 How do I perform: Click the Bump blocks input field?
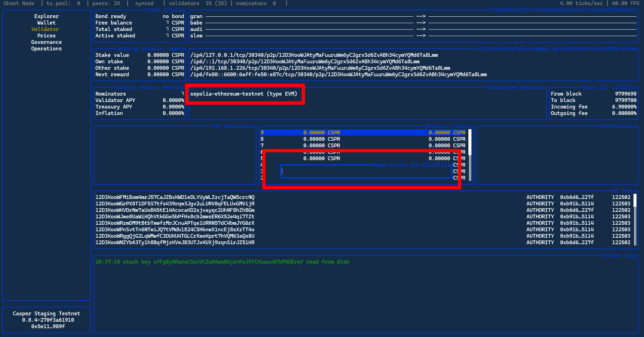click(365, 171)
